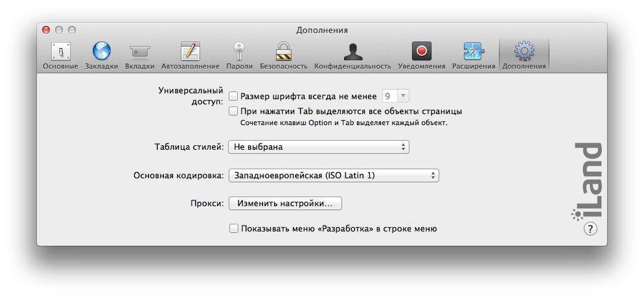644x297 pixels.
Task: Open Уведомления red dot icon
Action: [x=421, y=51]
